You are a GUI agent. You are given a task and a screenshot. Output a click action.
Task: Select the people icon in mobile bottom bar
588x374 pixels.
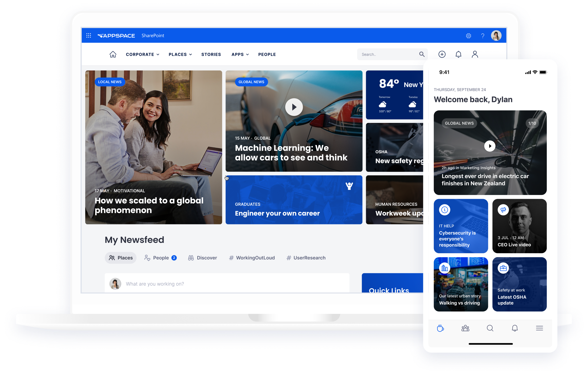tap(465, 328)
